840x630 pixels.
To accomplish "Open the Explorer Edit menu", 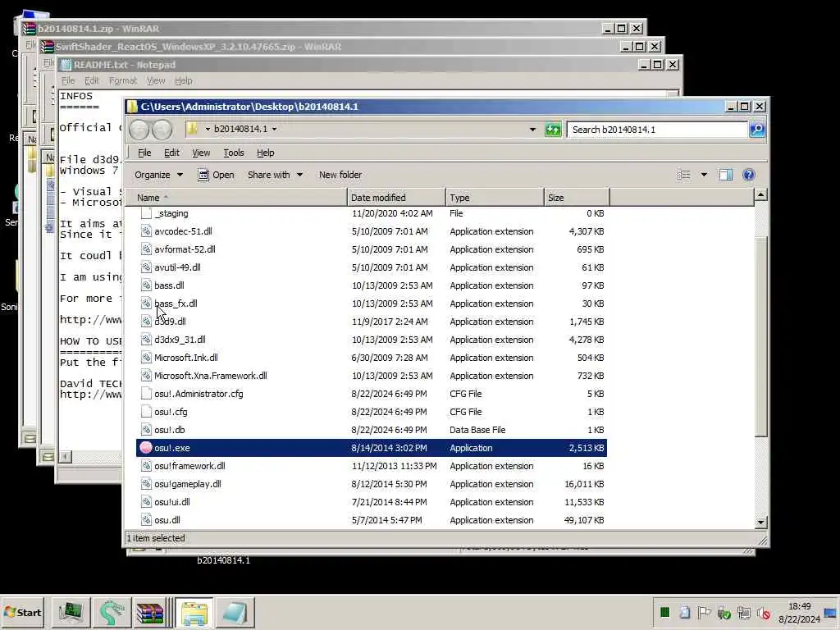I will (171, 153).
